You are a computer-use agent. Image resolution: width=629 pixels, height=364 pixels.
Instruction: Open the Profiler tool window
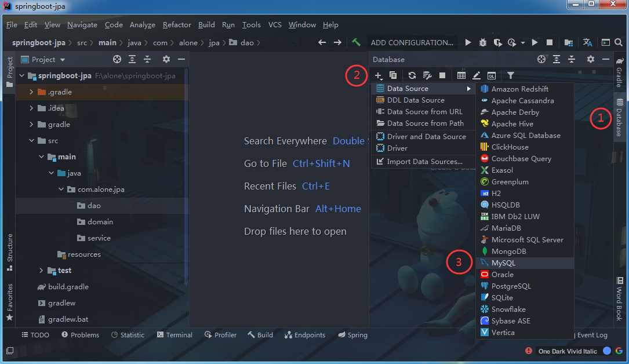[x=221, y=335]
